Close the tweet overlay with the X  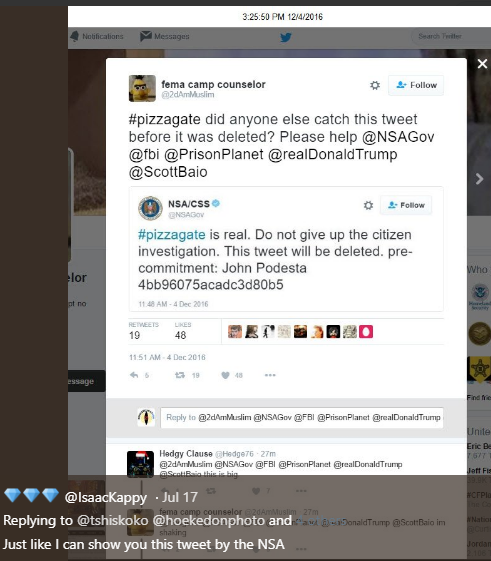(x=482, y=64)
